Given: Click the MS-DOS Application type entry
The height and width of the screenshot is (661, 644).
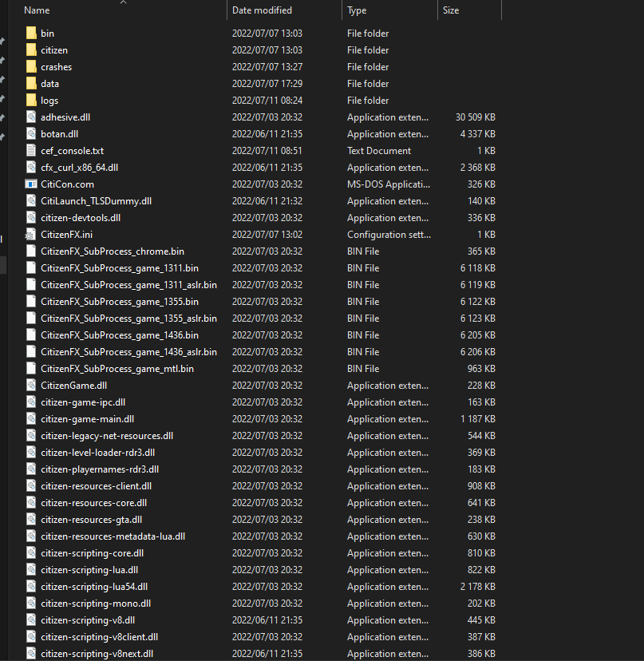Looking at the screenshot, I should tap(388, 184).
